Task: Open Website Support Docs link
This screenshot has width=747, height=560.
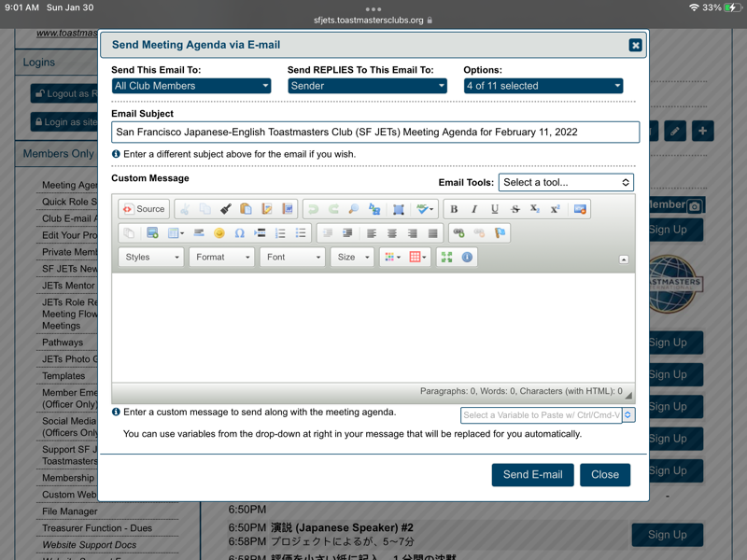Action: 89,545
